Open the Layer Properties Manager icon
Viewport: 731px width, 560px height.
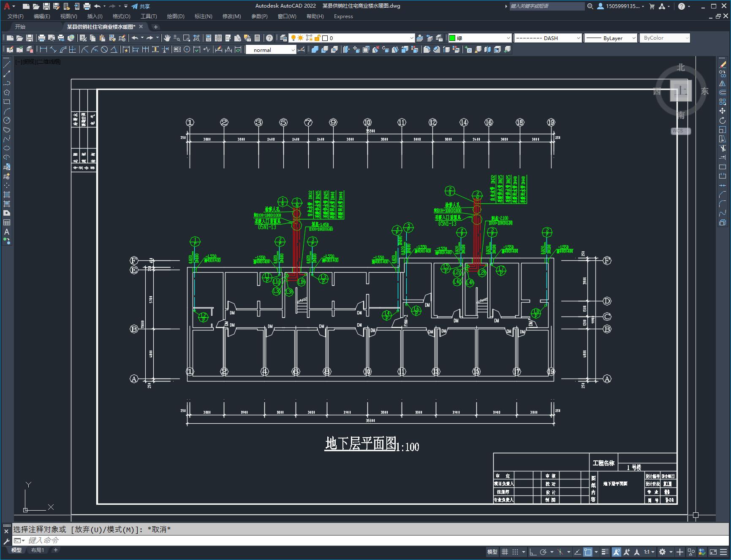pyautogui.click(x=283, y=38)
